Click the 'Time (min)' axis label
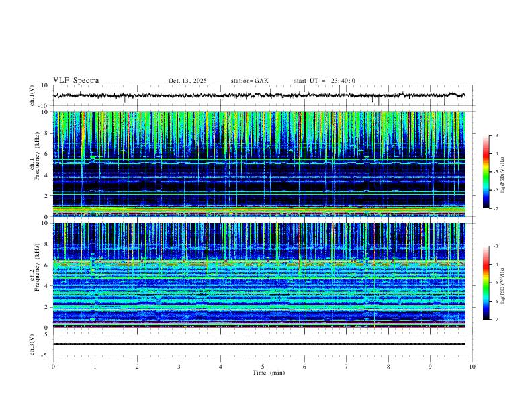The image size is (532, 411). [x=269, y=373]
